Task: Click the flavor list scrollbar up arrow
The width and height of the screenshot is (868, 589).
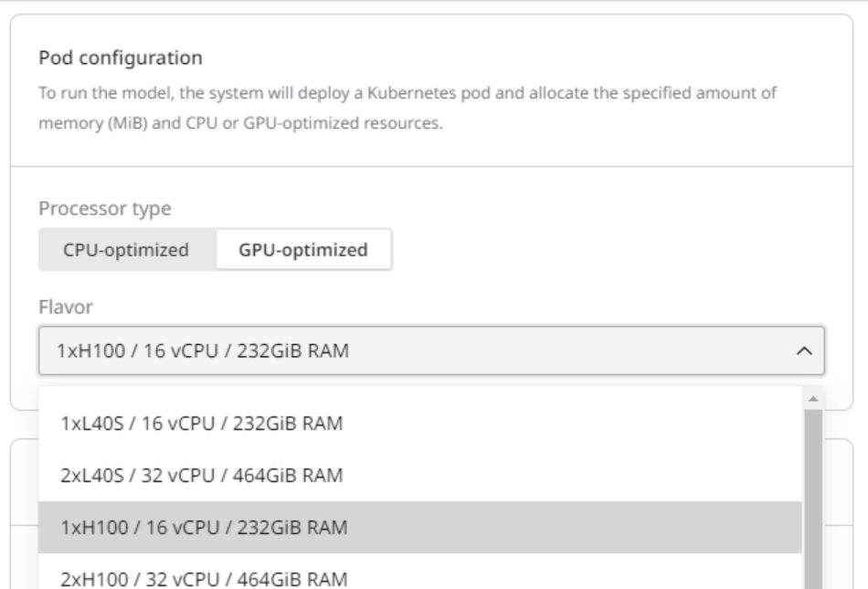Action: point(811,399)
